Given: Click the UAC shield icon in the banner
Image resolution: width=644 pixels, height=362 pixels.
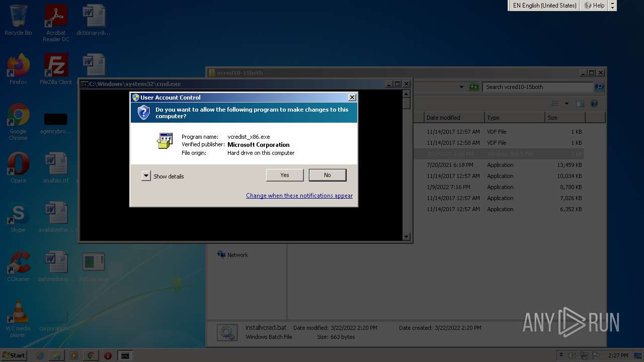Looking at the screenshot, I should coord(144,113).
